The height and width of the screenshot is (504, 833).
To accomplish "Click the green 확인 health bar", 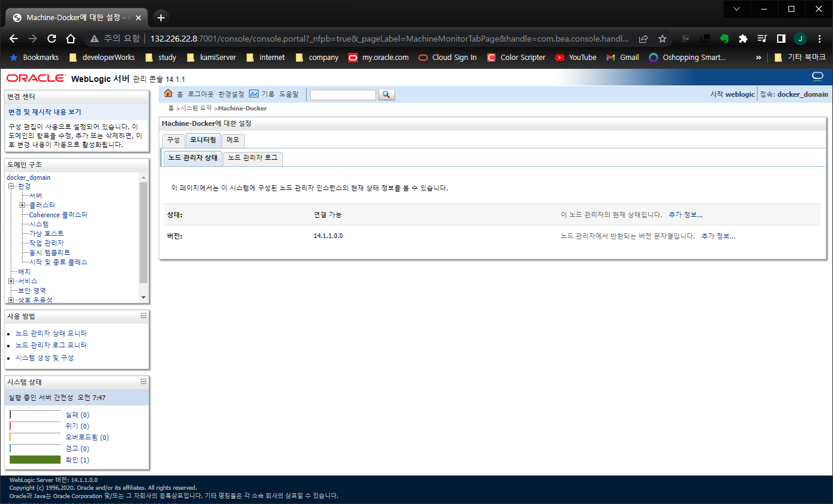I will [x=35, y=459].
